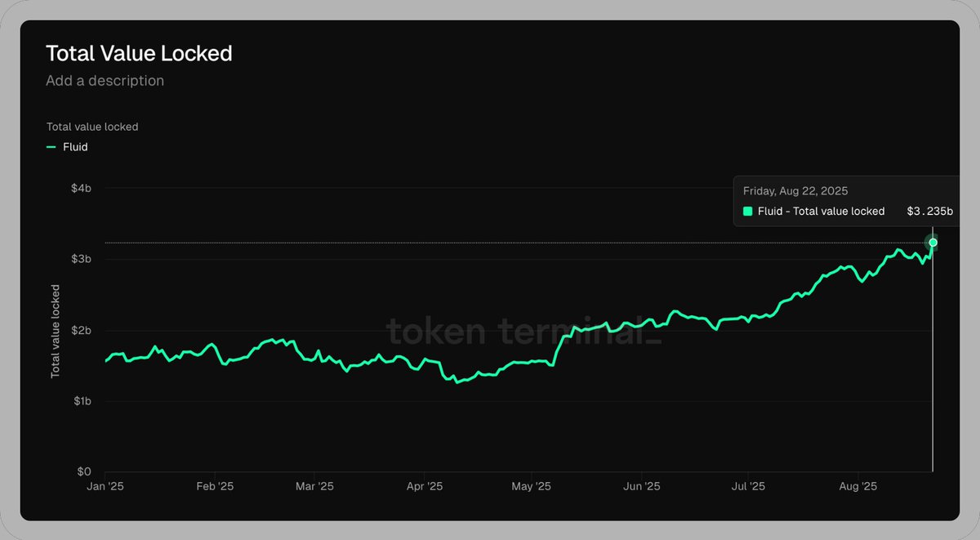The width and height of the screenshot is (980, 540).
Task: Click the $4b y-axis label
Action: (81, 188)
